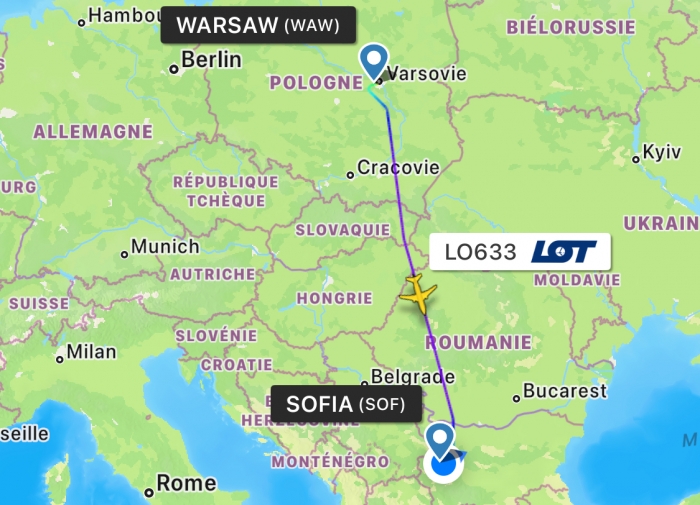Select the Warsaw departure map pin

pos(374,62)
